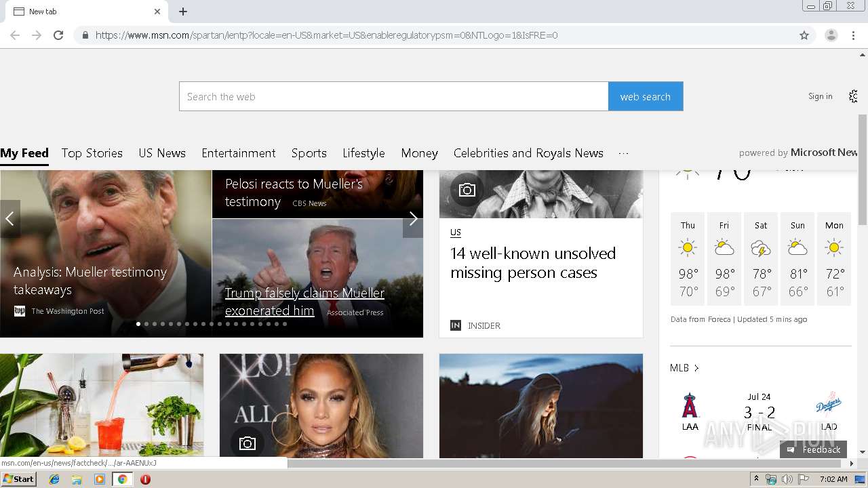Show next story with right carousel arrow

coord(413,218)
